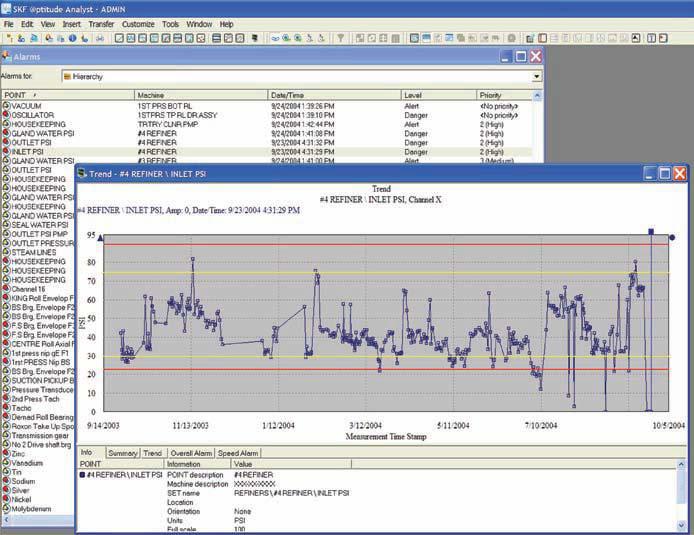Click the blue square beside #4 REFINER\INLET PSI info row
Screen dimensions: 694x535
pos(82,474)
